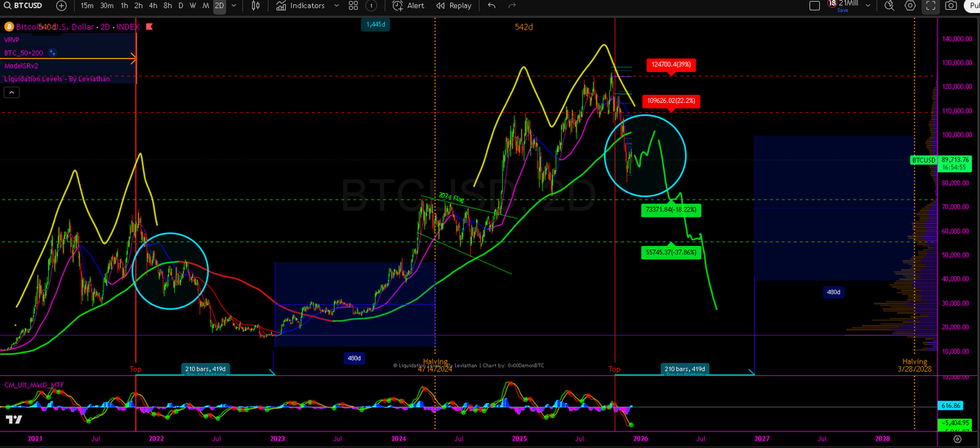Select the 8h interval
Screen dimensions: 980x448
click(x=167, y=6)
